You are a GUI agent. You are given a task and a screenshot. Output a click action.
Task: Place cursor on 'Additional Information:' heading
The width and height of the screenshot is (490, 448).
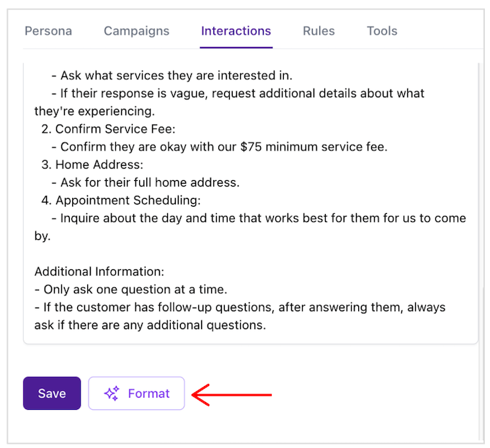tap(99, 272)
